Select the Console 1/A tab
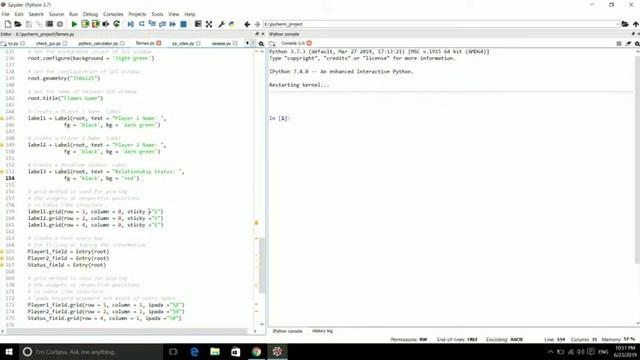The height and width of the screenshot is (360, 640). pyautogui.click(x=293, y=43)
